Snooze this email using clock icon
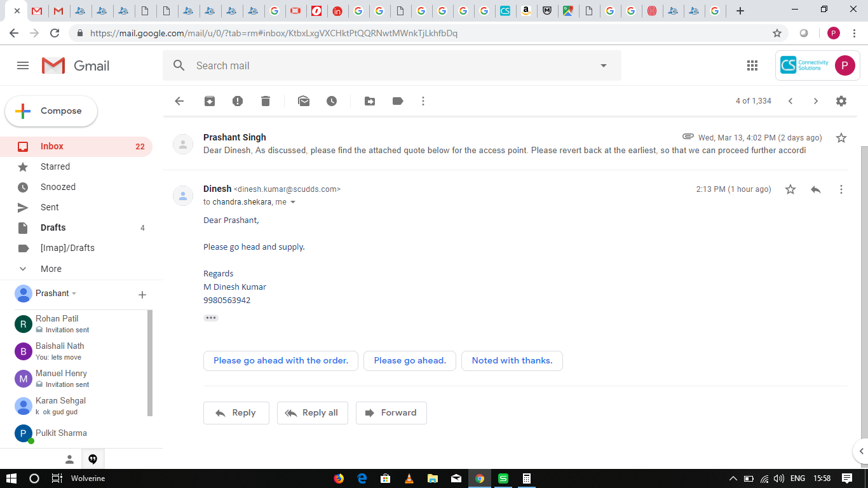868x488 pixels. pyautogui.click(x=332, y=101)
